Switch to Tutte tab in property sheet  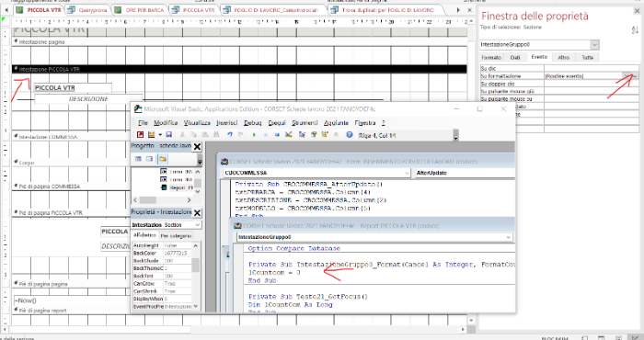coord(587,57)
